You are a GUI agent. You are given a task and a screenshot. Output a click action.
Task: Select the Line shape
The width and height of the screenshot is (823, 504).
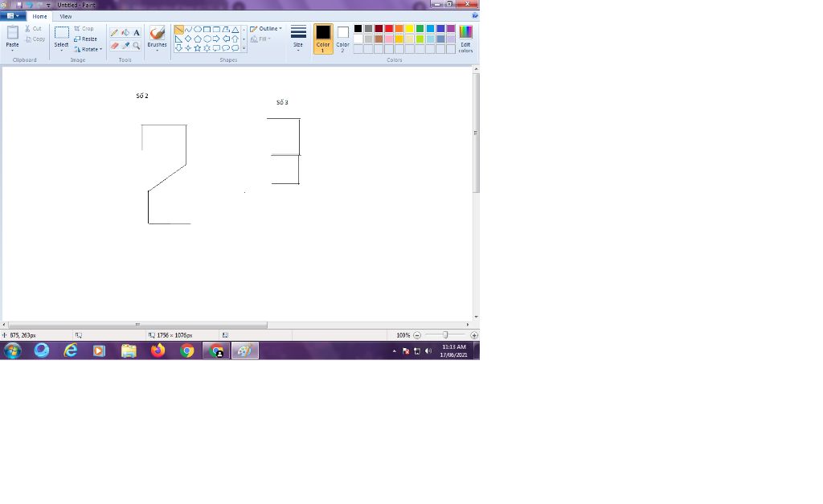(178, 30)
